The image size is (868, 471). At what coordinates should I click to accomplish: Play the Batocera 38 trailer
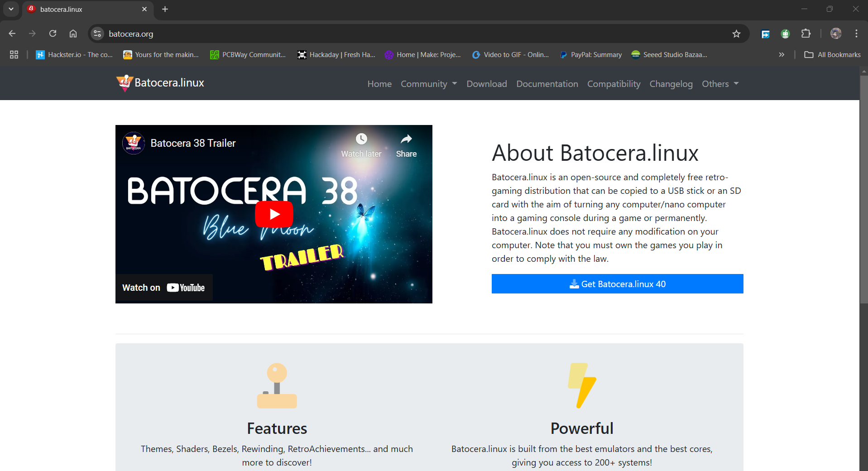click(274, 214)
